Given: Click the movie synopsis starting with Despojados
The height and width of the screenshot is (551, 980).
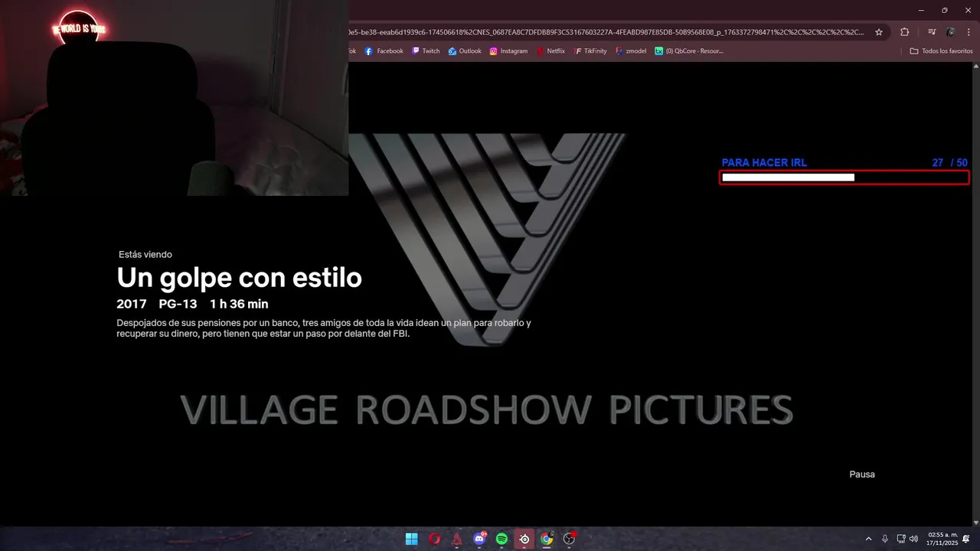Looking at the screenshot, I should click(x=324, y=328).
